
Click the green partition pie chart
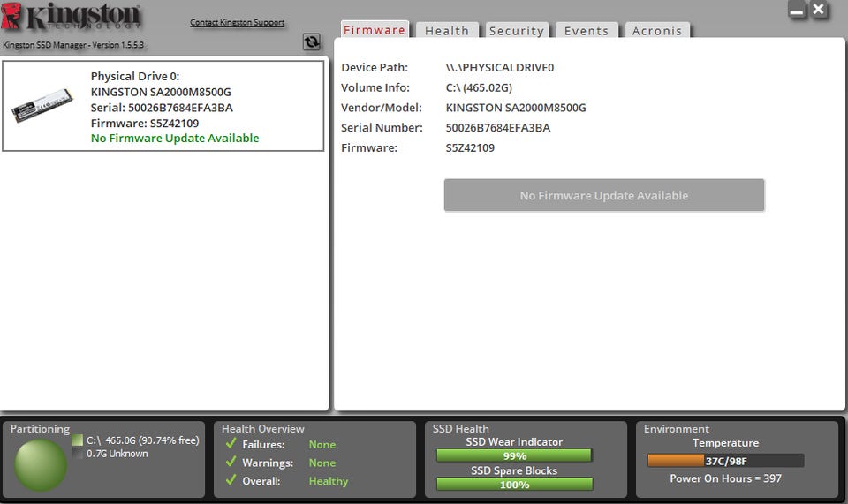(x=41, y=465)
